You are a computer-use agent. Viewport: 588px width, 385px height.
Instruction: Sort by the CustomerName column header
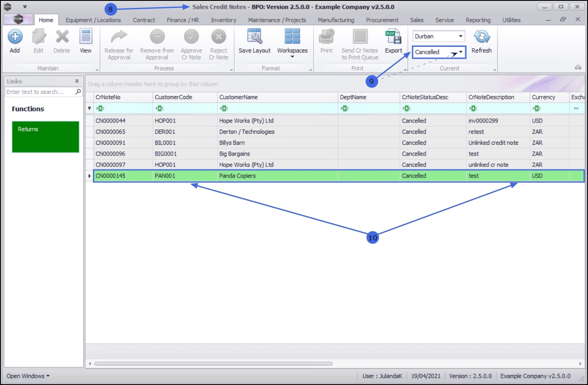click(x=278, y=97)
